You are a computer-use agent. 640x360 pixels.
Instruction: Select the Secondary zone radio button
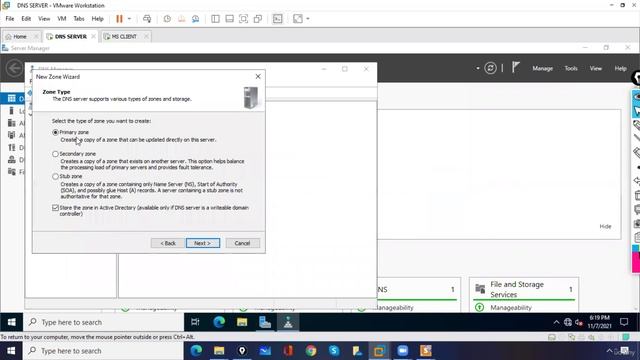click(x=56, y=154)
